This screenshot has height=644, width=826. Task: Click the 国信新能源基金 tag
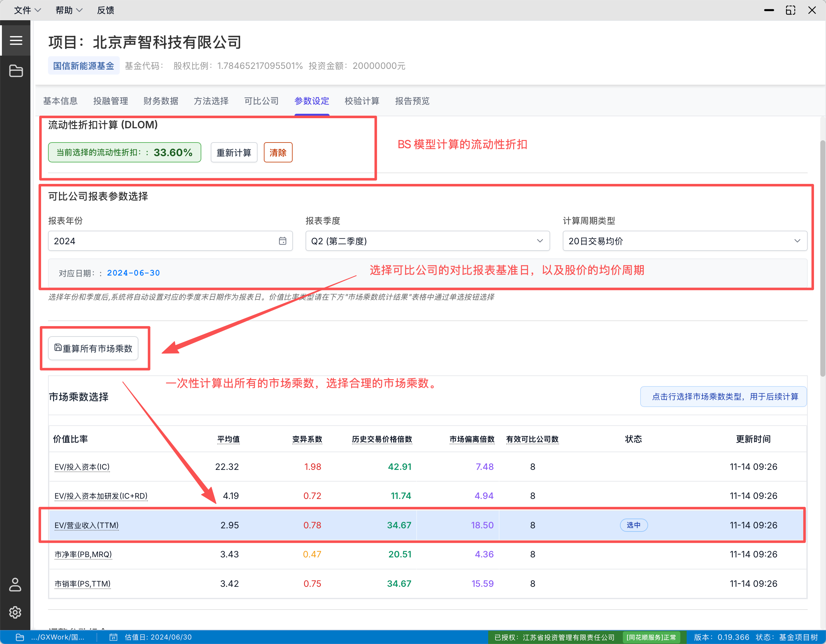84,66
